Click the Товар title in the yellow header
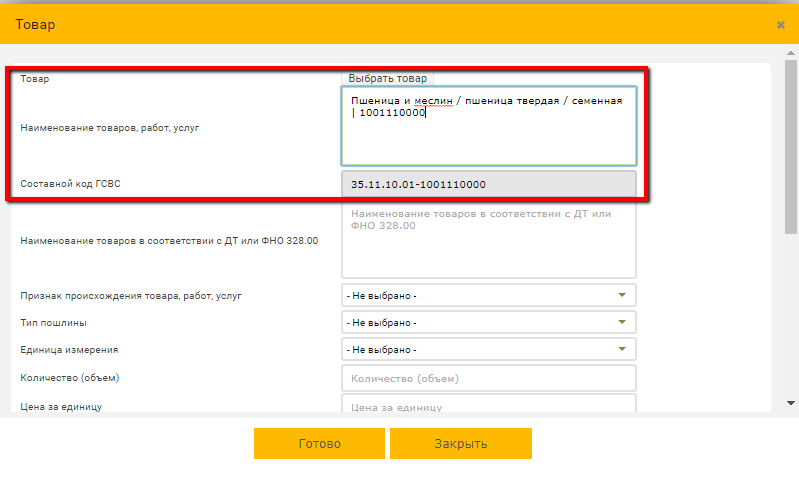The height and width of the screenshot is (484, 799). [35, 24]
